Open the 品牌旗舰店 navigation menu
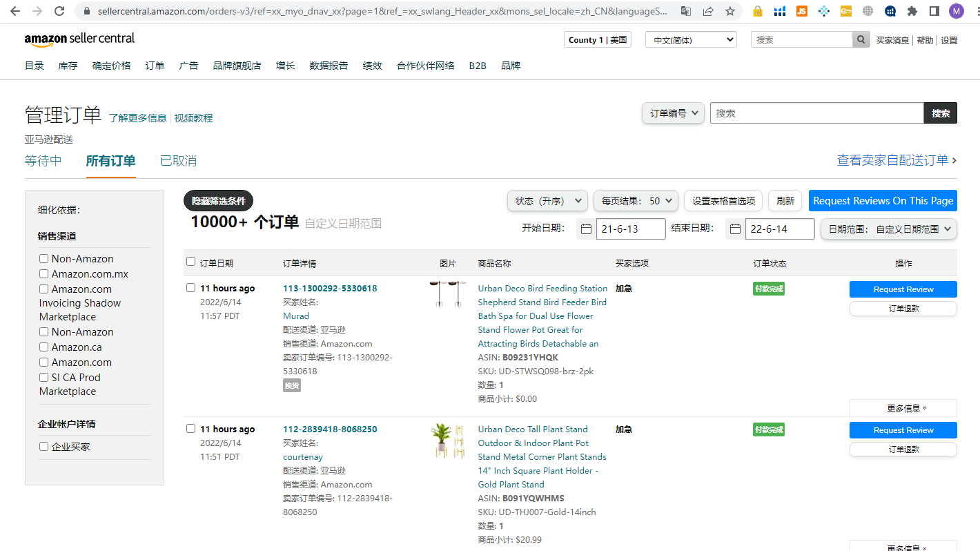This screenshot has height=551, width=980. 237,66
